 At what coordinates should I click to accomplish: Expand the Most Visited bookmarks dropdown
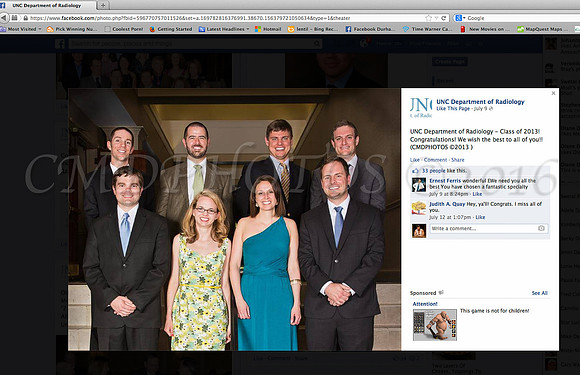click(40, 29)
